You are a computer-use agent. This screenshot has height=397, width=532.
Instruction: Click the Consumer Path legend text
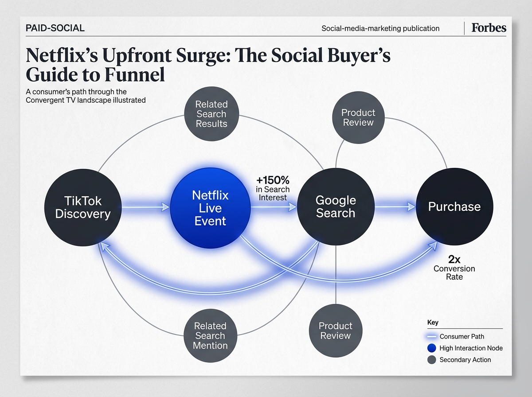[462, 337]
